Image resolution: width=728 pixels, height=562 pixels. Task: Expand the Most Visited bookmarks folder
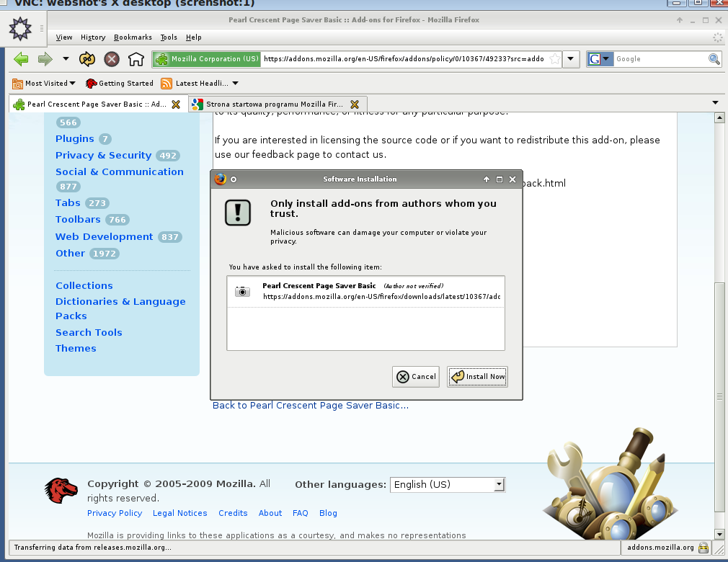(44, 84)
